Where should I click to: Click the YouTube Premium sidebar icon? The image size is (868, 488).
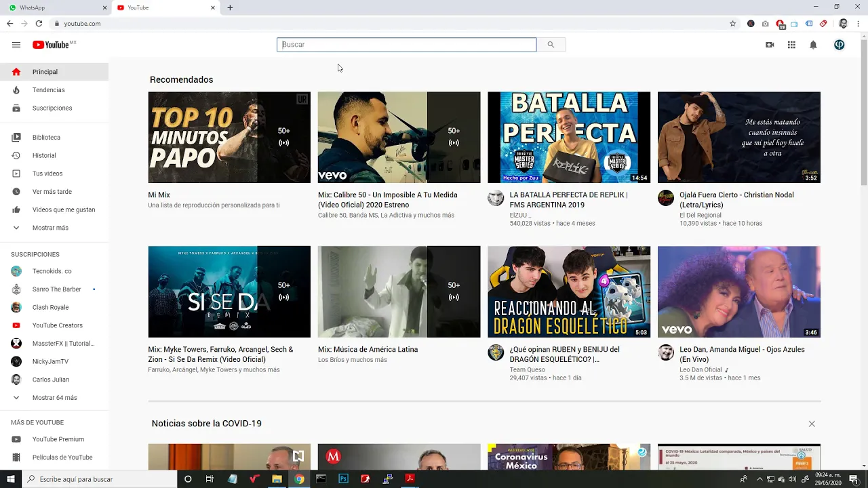tap(16, 439)
